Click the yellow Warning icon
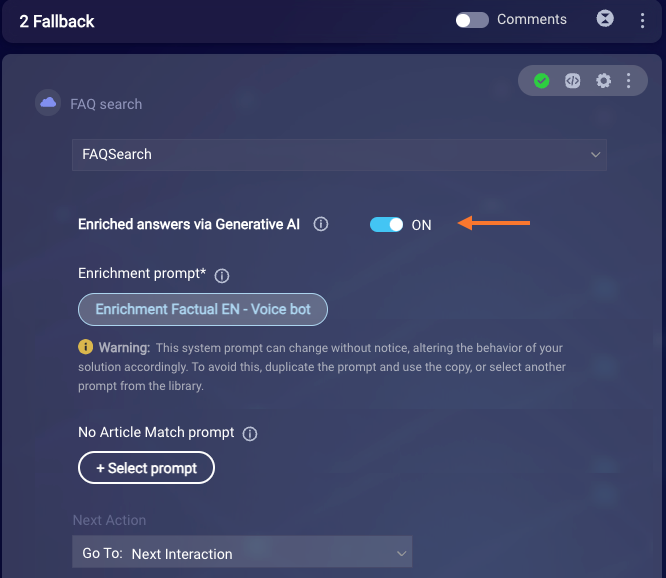The width and height of the screenshot is (666, 578). [x=85, y=347]
